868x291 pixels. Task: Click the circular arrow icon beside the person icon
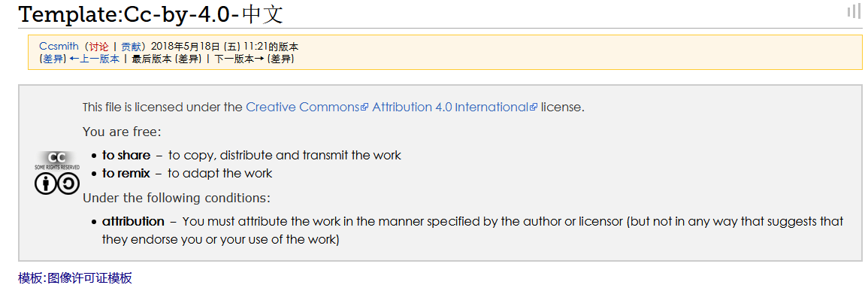[x=68, y=184]
